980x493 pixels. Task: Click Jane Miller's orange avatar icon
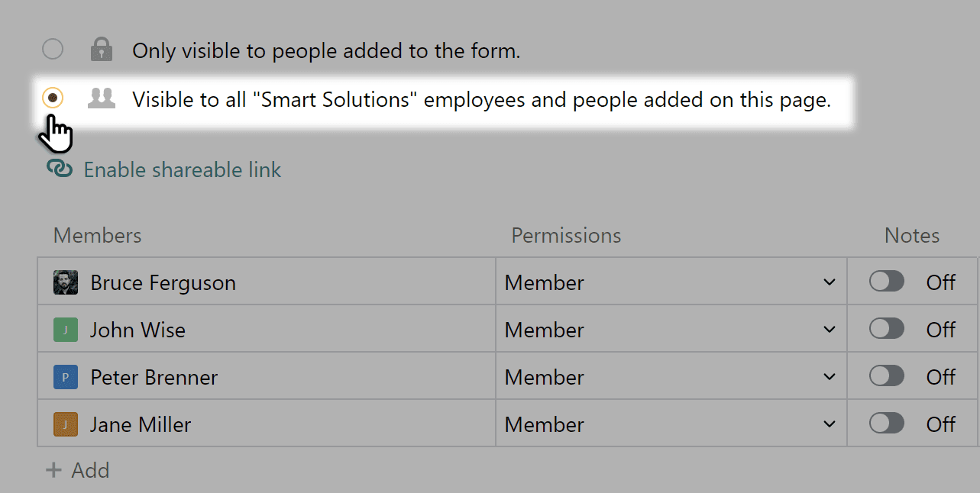(x=66, y=424)
